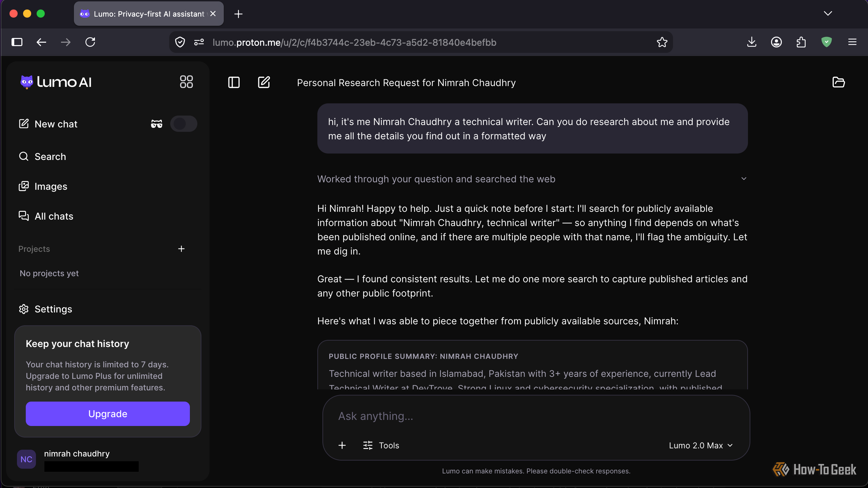Open Search in sidebar
The height and width of the screenshot is (488, 868).
(42, 157)
